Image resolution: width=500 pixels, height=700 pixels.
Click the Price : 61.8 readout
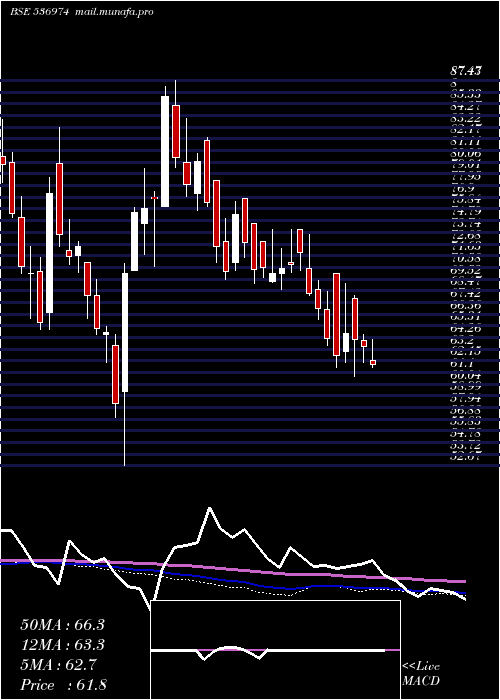click(x=63, y=684)
